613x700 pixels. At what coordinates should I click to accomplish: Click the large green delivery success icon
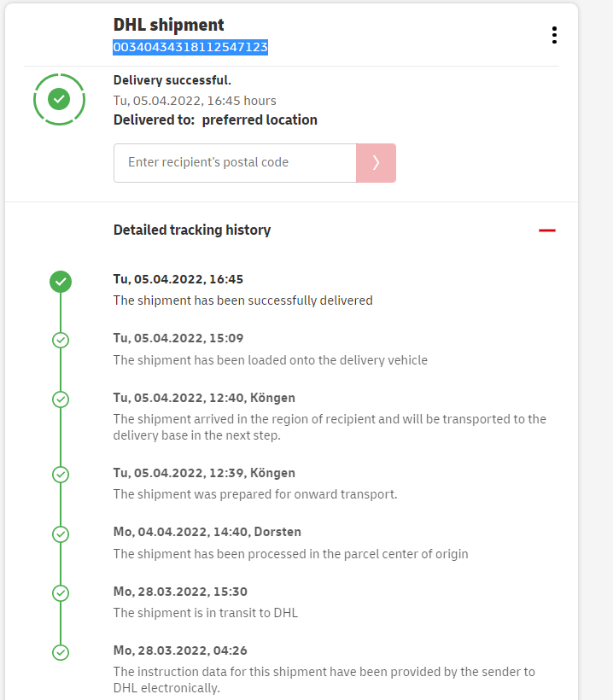(x=59, y=99)
